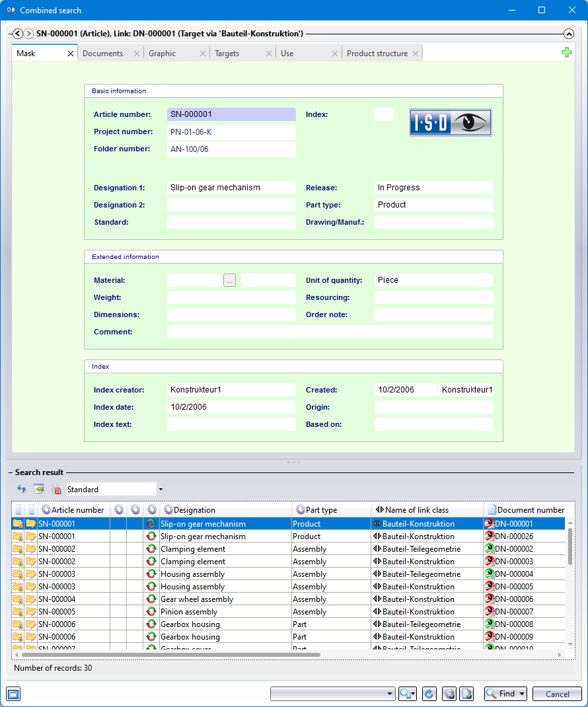
Task: Open the Material selection ellipsis button
Action: click(229, 280)
